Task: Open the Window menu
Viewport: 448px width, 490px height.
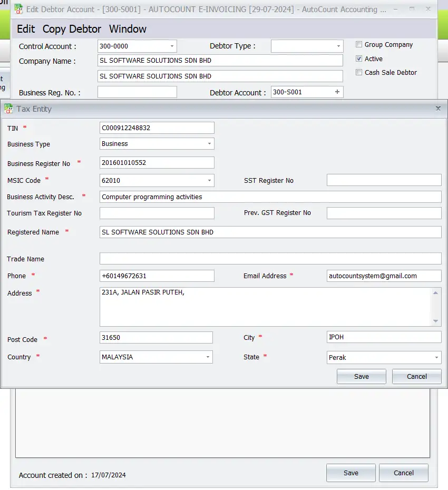Action: (x=128, y=29)
